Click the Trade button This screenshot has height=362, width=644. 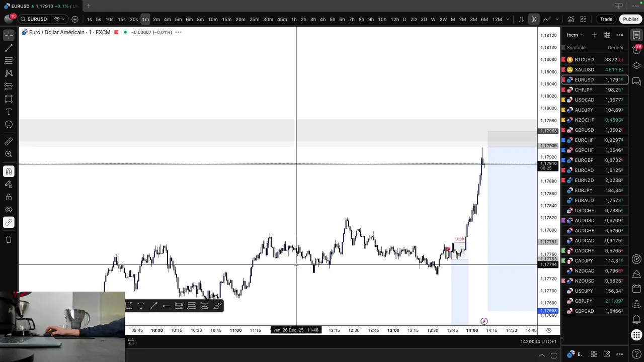(x=606, y=19)
